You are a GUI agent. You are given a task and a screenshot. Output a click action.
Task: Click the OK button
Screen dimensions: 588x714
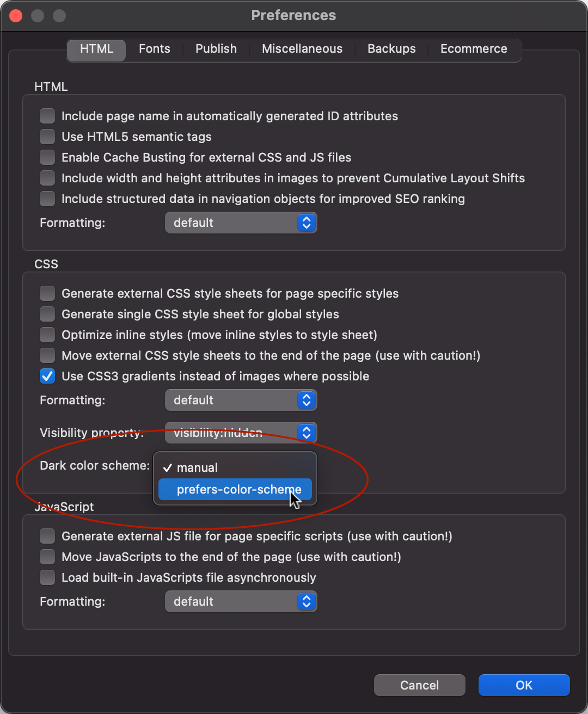pos(524,685)
